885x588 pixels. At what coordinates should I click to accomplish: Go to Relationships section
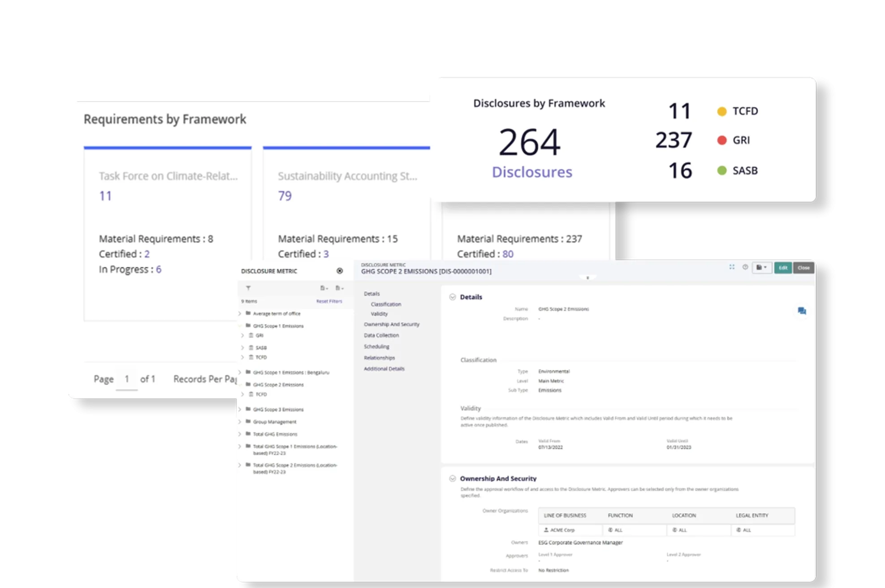pyautogui.click(x=379, y=358)
